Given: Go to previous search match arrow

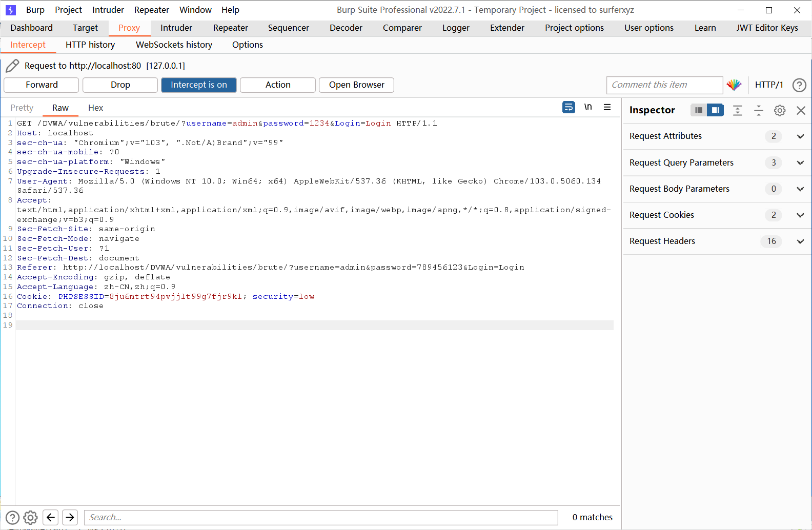Looking at the screenshot, I should (x=51, y=518).
